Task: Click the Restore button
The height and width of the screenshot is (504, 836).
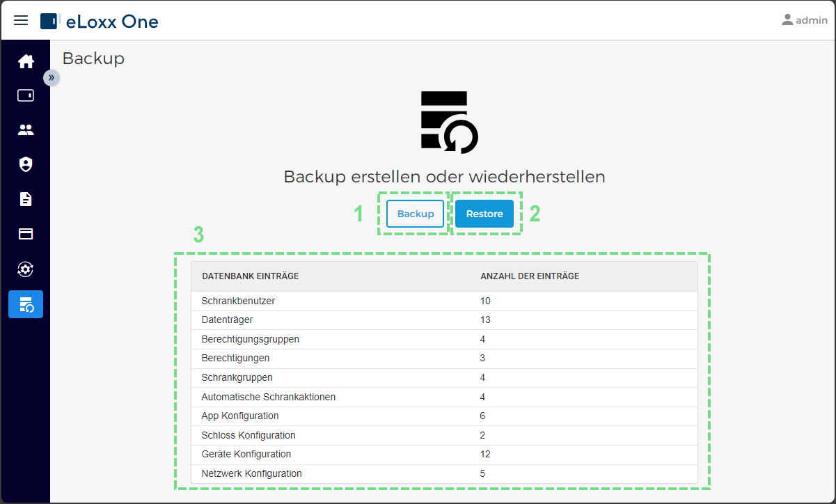Action: click(x=484, y=214)
